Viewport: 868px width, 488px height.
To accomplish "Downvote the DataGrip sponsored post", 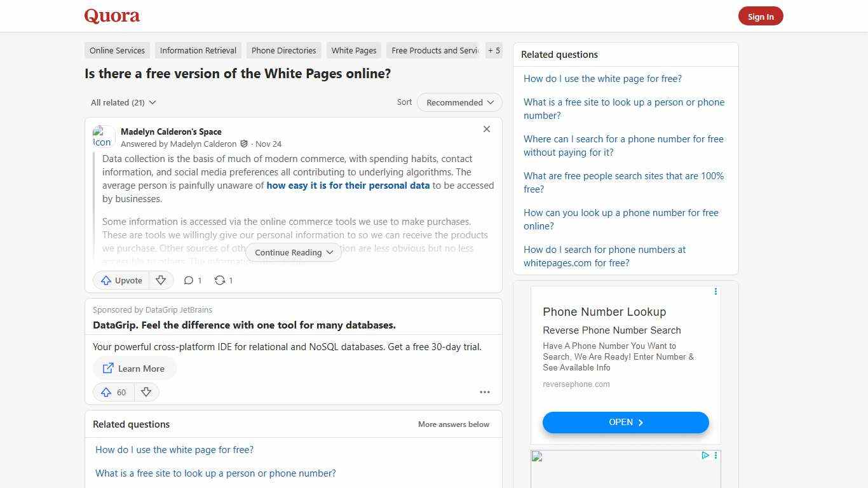I will pos(146,392).
